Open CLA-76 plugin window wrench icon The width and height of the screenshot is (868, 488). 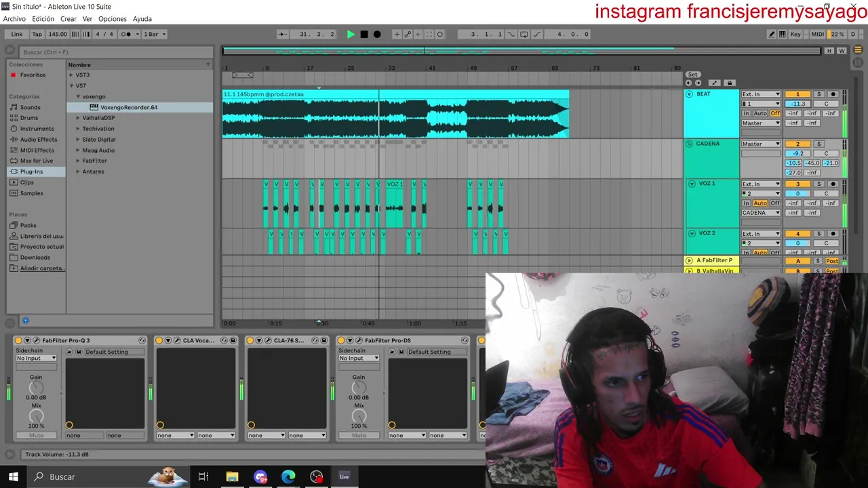pyautogui.click(x=268, y=340)
